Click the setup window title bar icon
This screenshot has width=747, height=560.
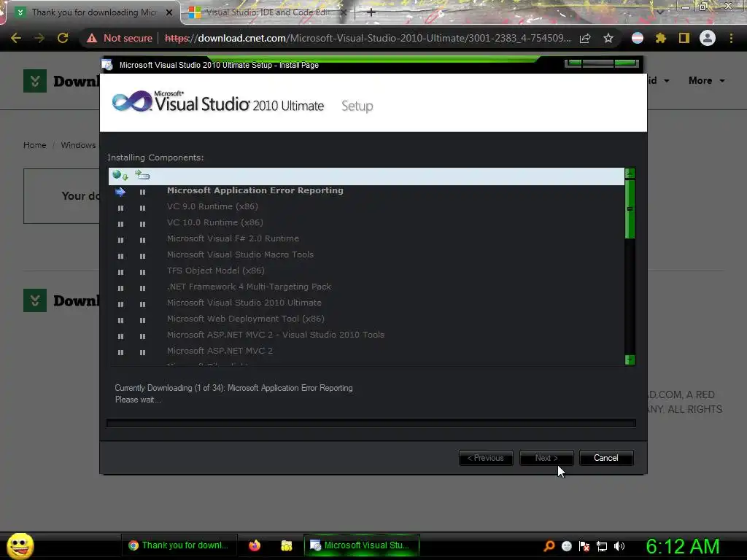coord(107,65)
